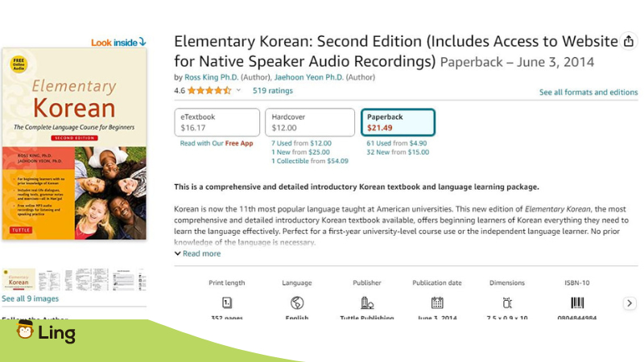Click the Ling monkey logo

coord(25,331)
